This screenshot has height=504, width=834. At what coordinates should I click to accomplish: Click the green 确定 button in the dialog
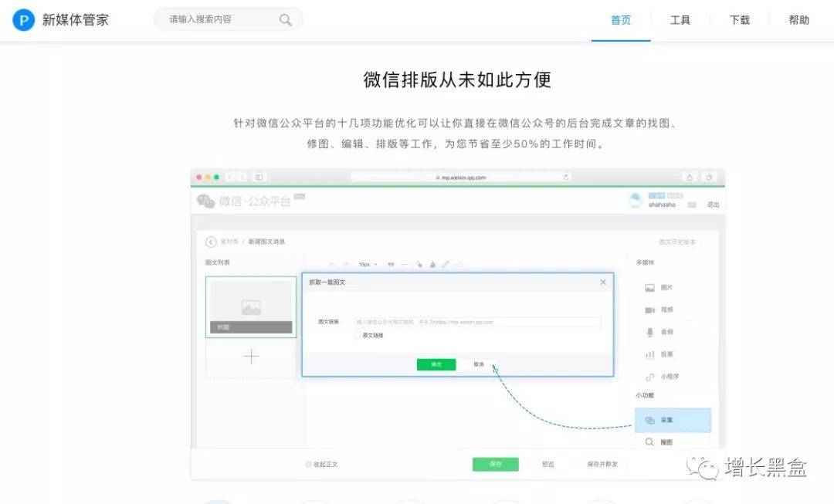(x=436, y=364)
